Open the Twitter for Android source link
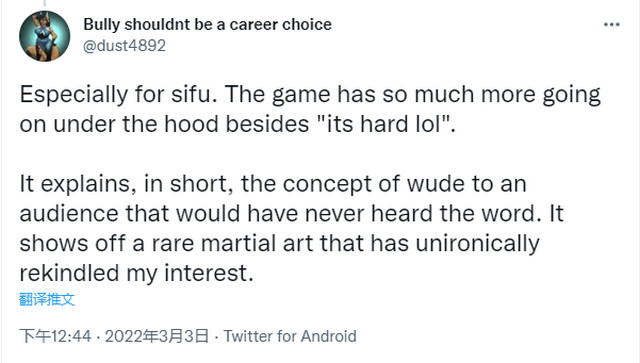Image resolution: width=640 pixels, height=363 pixels. tap(290, 336)
